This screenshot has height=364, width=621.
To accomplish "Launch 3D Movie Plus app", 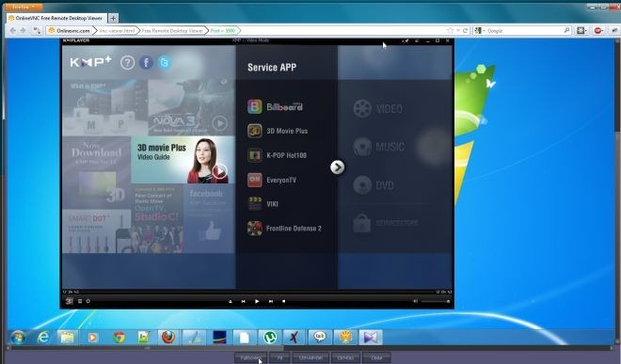I will click(x=278, y=131).
